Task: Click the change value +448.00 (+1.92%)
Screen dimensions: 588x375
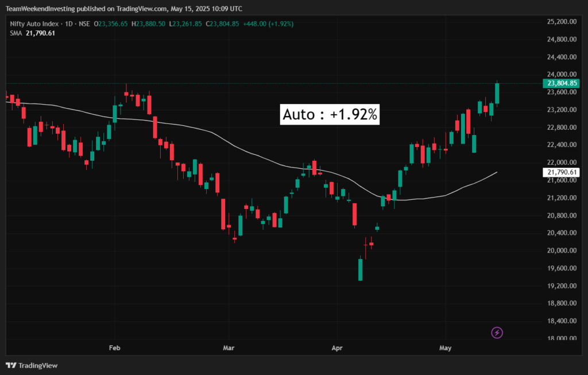Action: coord(268,24)
